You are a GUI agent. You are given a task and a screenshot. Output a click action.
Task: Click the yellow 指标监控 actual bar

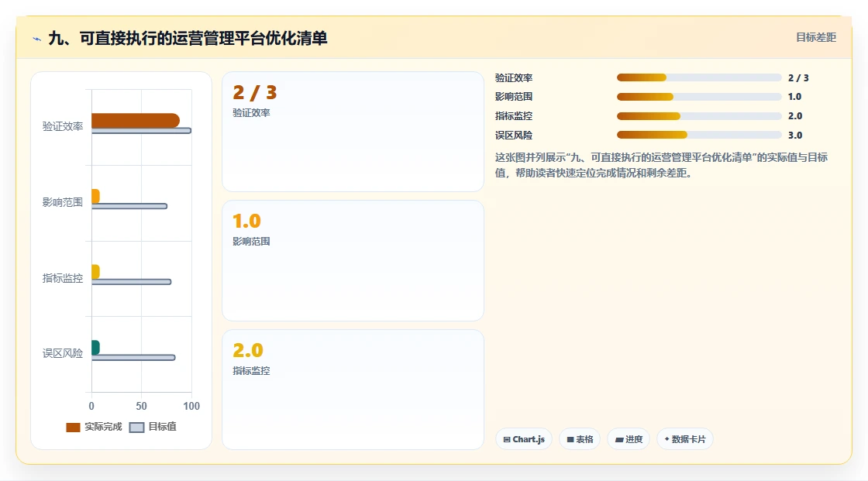coord(95,272)
